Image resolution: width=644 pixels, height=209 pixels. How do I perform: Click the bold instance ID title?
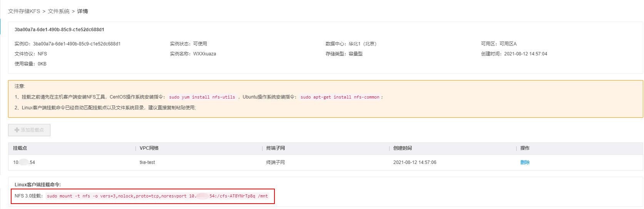point(59,30)
